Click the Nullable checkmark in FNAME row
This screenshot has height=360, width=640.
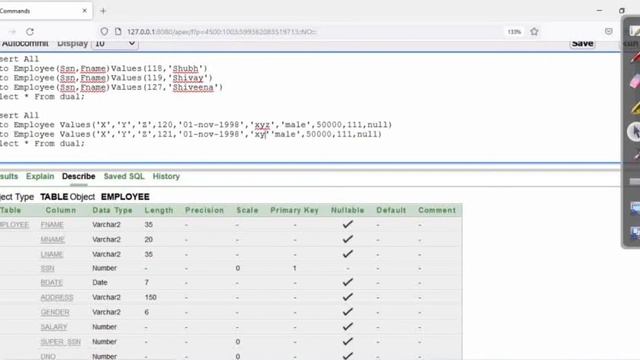348,224
